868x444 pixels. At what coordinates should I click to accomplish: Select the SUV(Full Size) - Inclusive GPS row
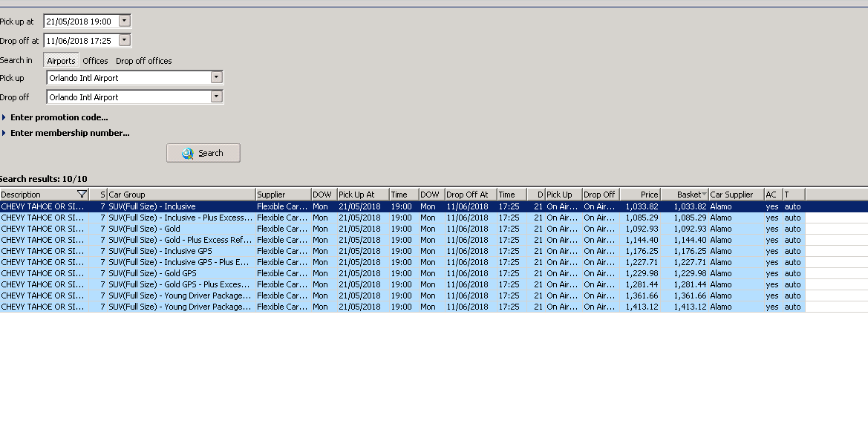click(x=402, y=251)
